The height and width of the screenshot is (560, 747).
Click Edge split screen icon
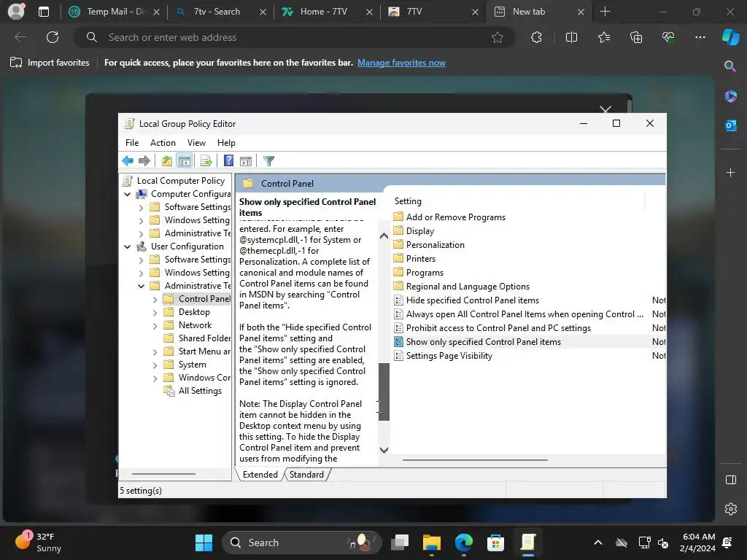point(571,37)
